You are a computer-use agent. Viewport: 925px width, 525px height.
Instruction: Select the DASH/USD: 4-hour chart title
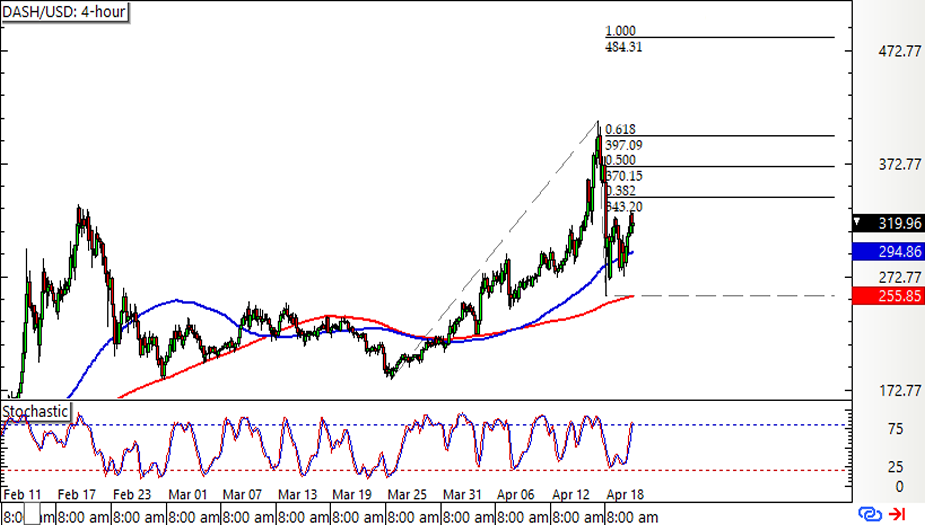(64, 12)
